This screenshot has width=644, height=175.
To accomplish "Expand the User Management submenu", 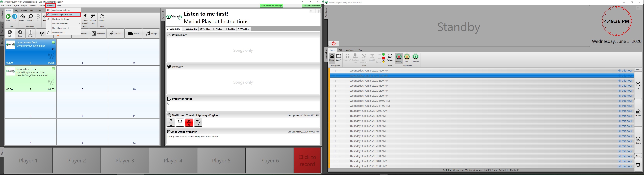I will tap(65, 28).
